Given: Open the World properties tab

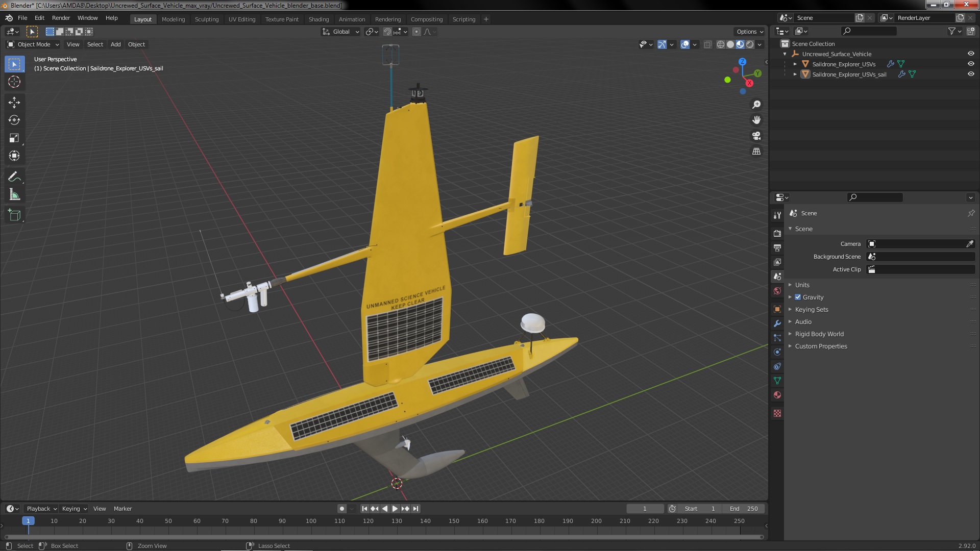Looking at the screenshot, I should click(x=777, y=291).
